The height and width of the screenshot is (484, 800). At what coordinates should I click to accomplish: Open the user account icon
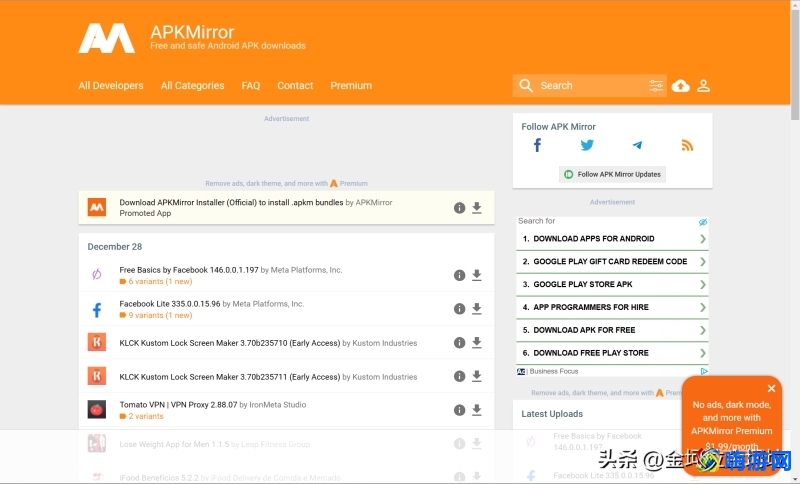704,86
